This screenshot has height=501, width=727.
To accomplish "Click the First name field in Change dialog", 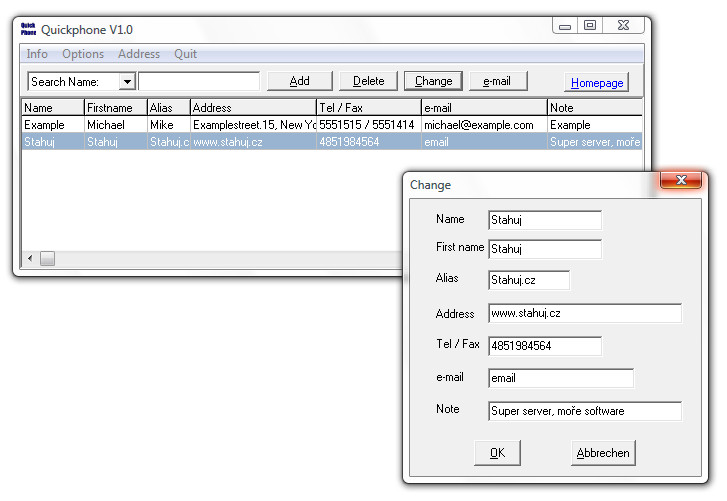I will tap(545, 249).
